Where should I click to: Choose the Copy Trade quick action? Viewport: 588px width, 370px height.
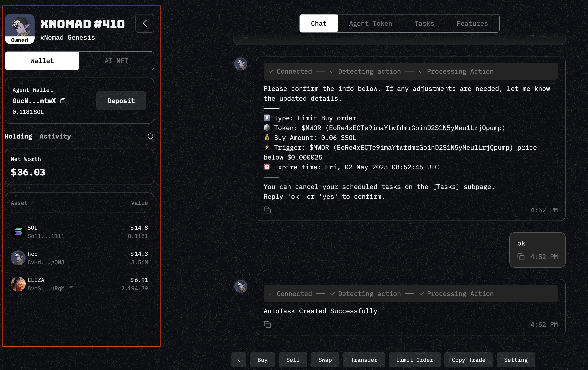tap(468, 360)
